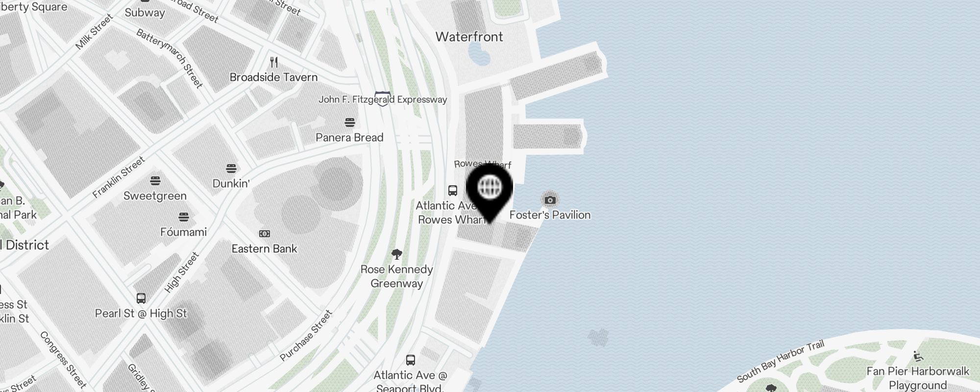Viewport: 980px width, 392px height.
Task: Click the Broadside Tavern fork-and-knife icon
Action: [274, 62]
